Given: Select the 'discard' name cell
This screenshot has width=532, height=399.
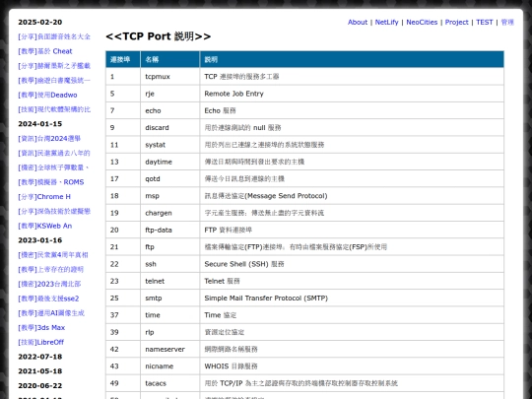Looking at the screenshot, I should click(x=170, y=127).
